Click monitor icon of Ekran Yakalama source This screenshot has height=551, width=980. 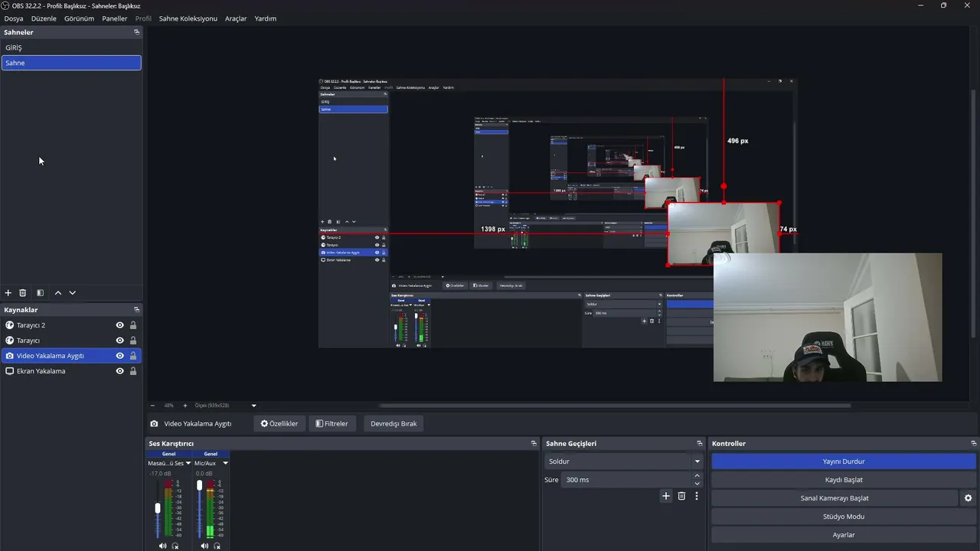point(10,371)
